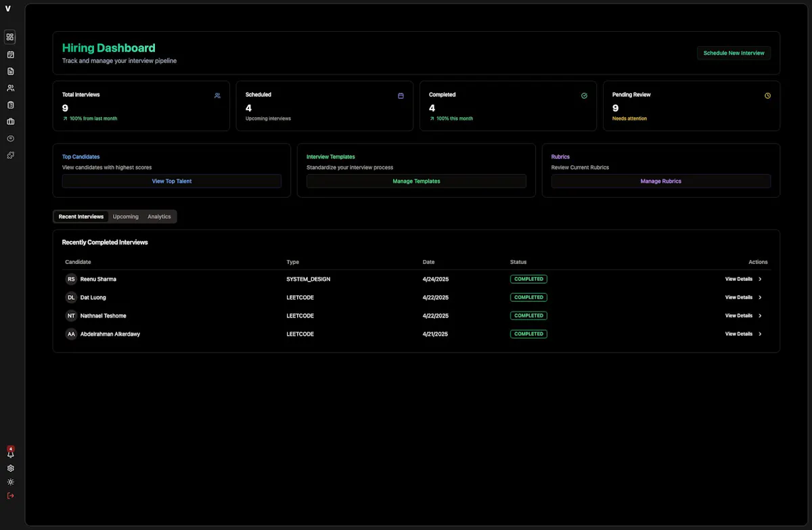Image resolution: width=812 pixels, height=530 pixels.
Task: Open View Details for Reenu Sharma
Action: pyautogui.click(x=739, y=279)
